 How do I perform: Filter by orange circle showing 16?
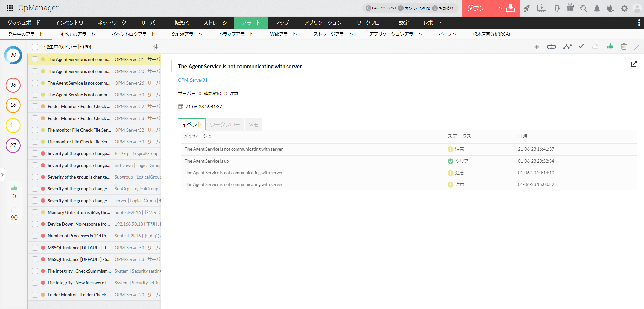click(13, 105)
